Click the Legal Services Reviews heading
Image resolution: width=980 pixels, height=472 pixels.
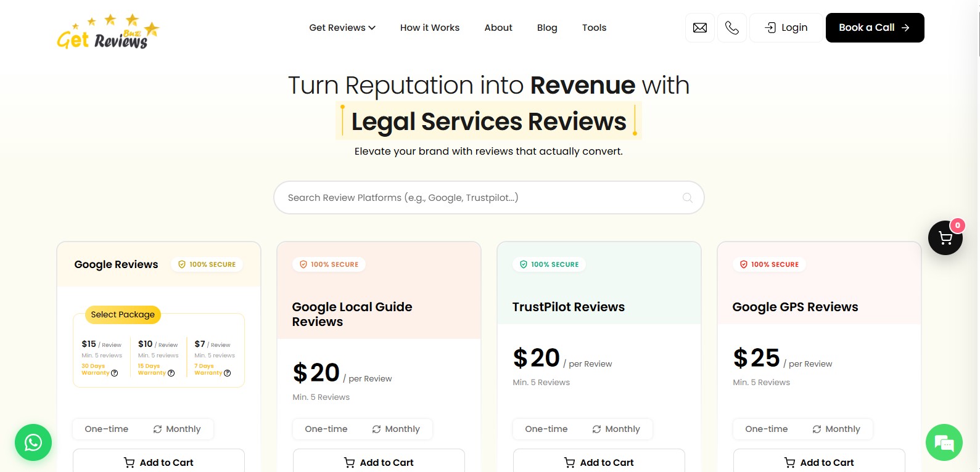pos(488,121)
